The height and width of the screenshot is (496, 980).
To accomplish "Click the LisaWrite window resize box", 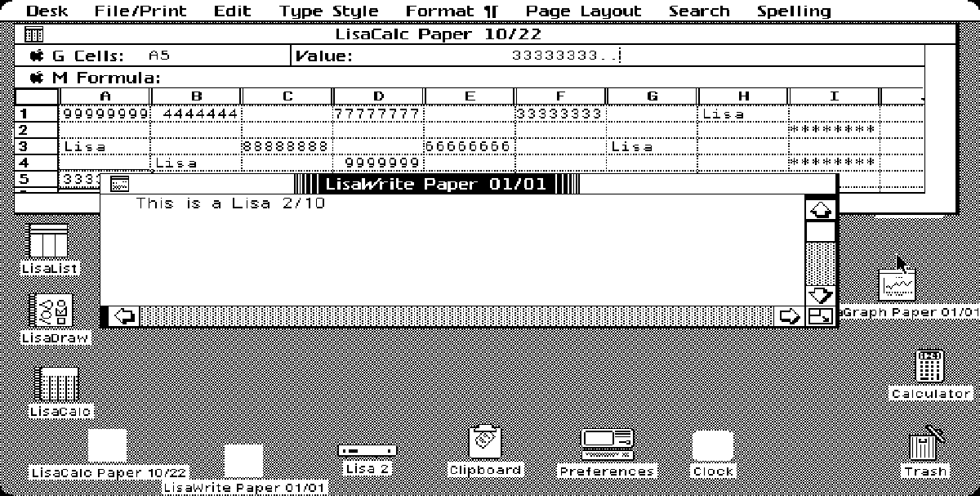I will tap(821, 316).
